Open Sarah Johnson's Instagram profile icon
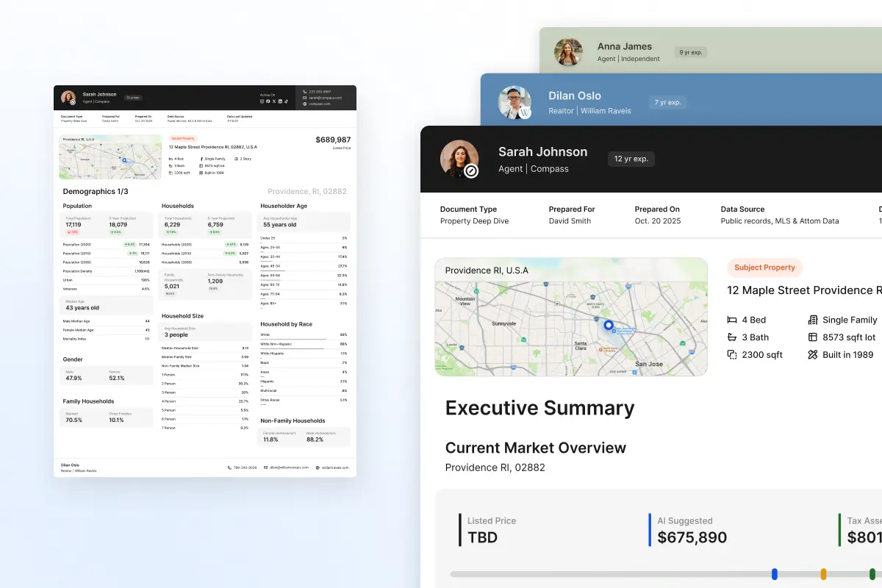 coord(262,101)
